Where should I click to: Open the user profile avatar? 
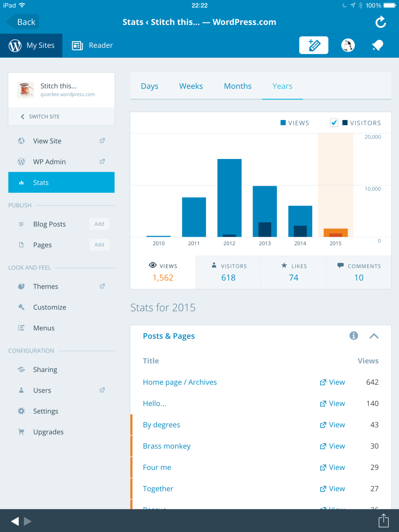click(348, 45)
